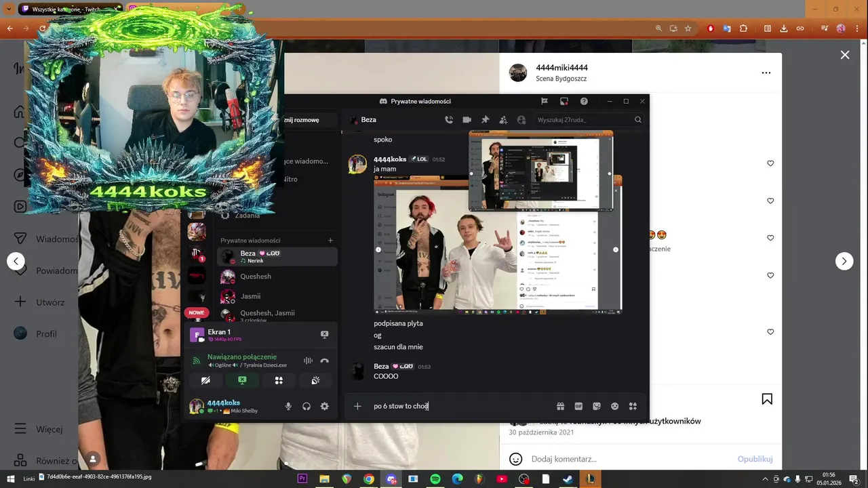Deafen audio with headphones icon in Discord
868x488 pixels.
coord(307,406)
